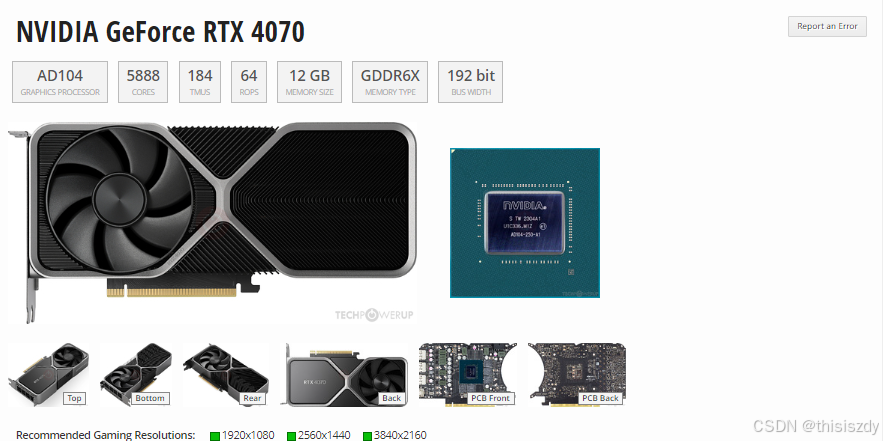This screenshot has height=441, width=883.
Task: Click the 12 GB Memory Size box
Action: click(x=309, y=82)
